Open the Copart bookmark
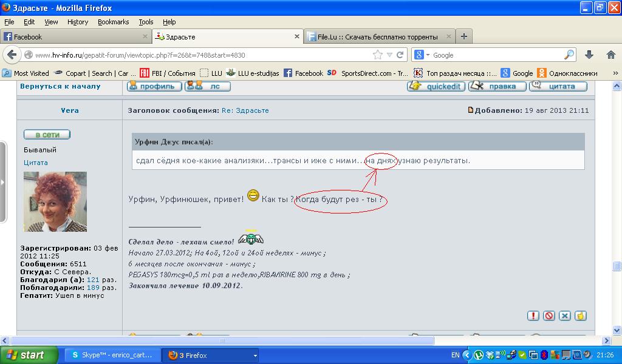This screenshot has width=622, height=364. pyautogui.click(x=94, y=73)
